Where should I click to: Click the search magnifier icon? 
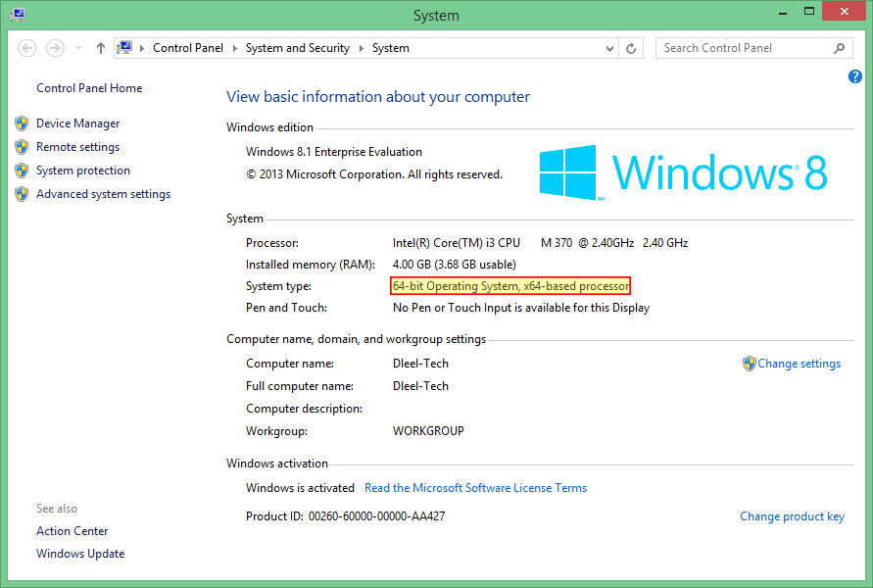[839, 48]
